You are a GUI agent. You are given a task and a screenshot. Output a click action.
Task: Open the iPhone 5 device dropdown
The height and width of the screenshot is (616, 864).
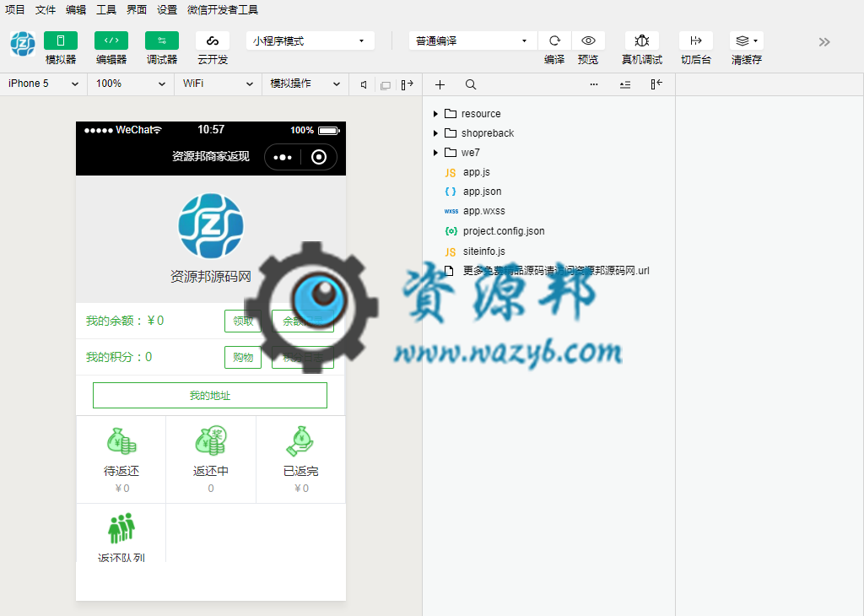44,84
